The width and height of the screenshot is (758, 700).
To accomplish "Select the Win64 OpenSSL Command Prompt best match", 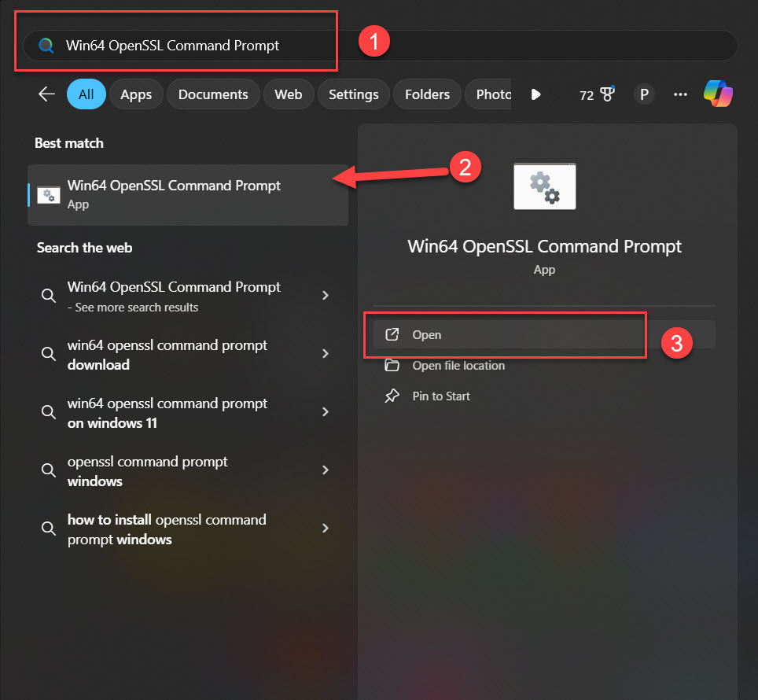I will click(x=188, y=195).
